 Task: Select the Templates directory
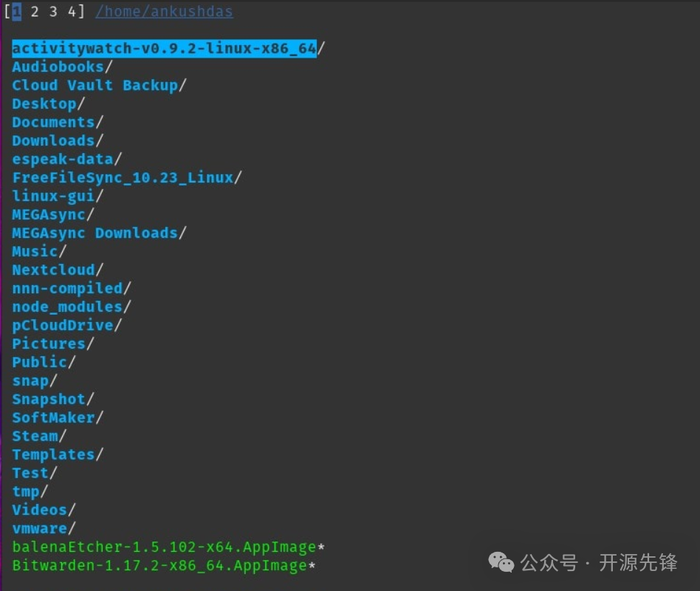[58, 455]
